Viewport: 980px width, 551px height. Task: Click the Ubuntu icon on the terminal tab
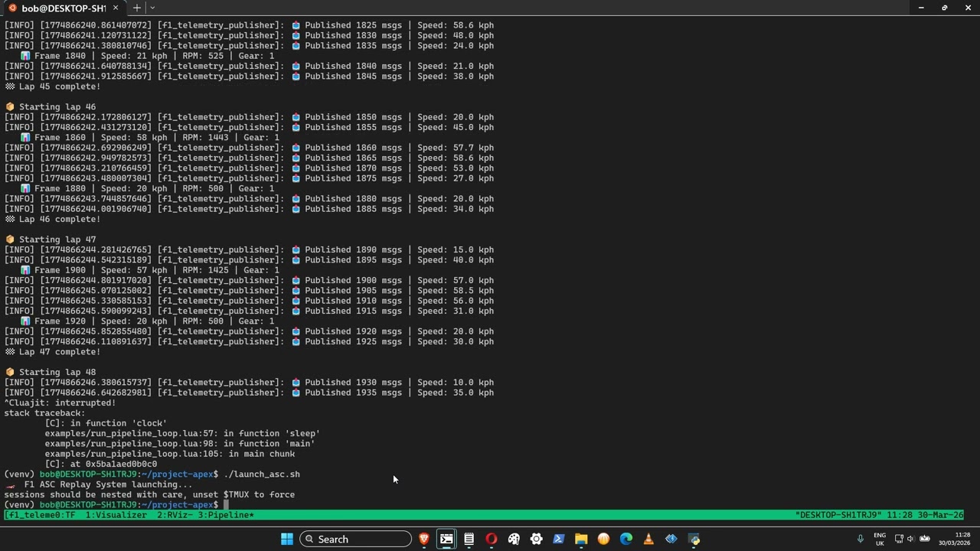click(x=12, y=8)
